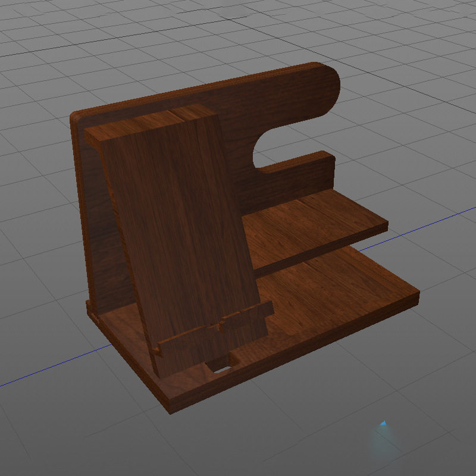The image size is (476, 476).
Task: Click the notch at the stop lip's left end
Action: (x=159, y=351)
